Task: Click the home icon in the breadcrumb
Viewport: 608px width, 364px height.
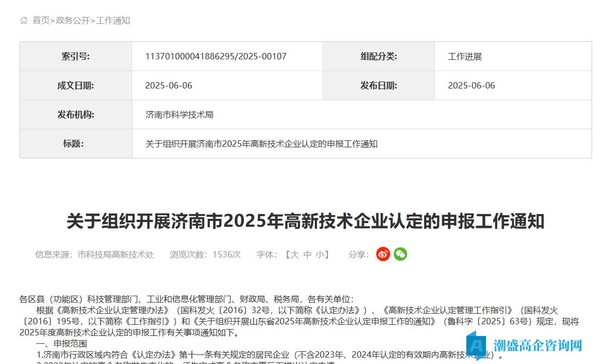Action: point(23,21)
